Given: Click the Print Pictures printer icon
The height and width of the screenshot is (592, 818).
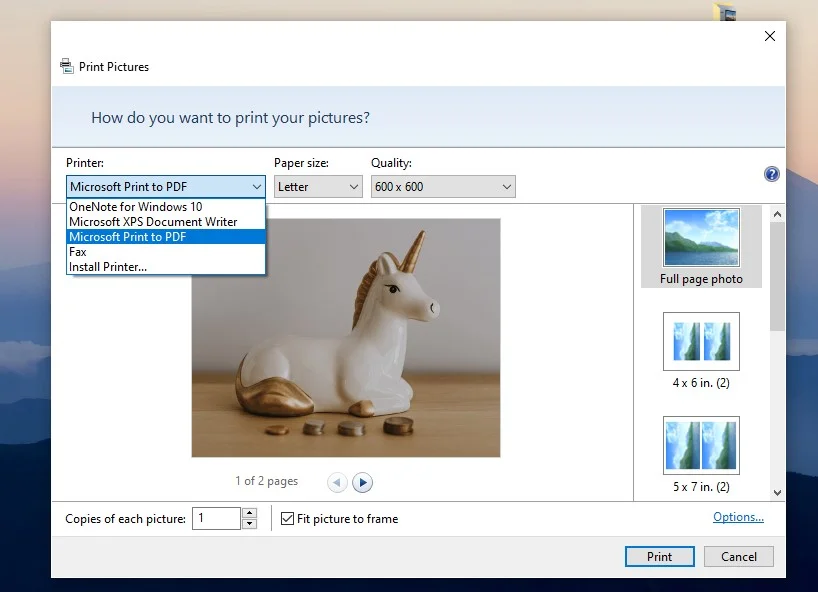Looking at the screenshot, I should click(67, 66).
